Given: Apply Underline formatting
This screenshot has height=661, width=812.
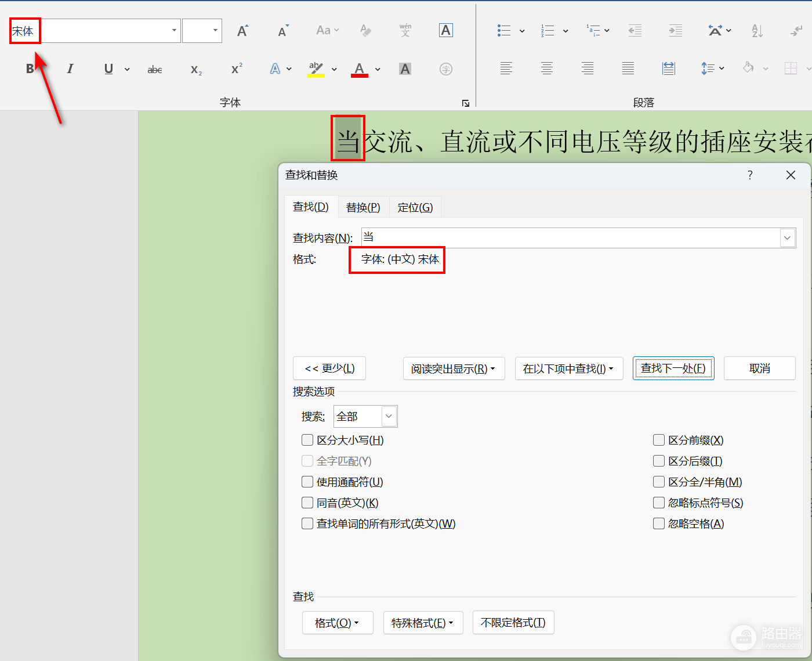Looking at the screenshot, I should coord(108,69).
